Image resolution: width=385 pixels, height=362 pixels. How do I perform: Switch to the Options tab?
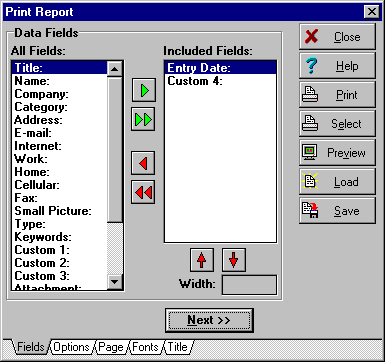[71, 347]
